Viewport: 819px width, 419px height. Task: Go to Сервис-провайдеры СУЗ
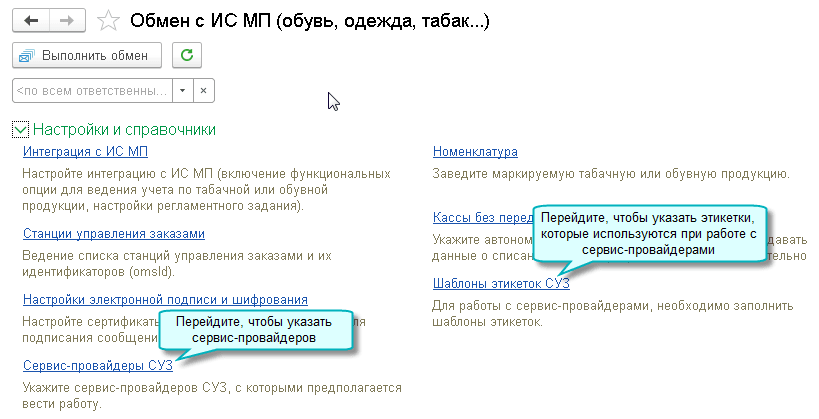point(97,365)
